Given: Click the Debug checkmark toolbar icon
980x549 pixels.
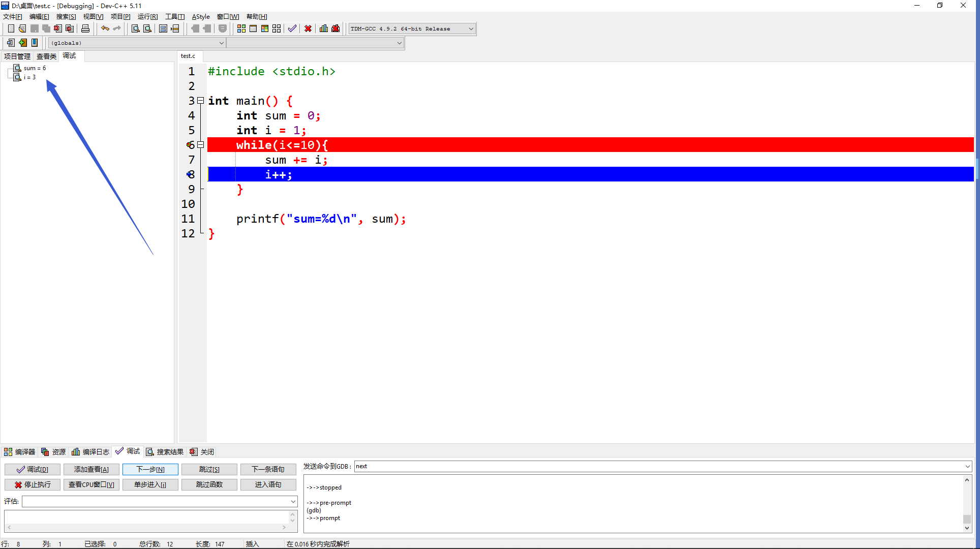Looking at the screenshot, I should pyautogui.click(x=292, y=28).
